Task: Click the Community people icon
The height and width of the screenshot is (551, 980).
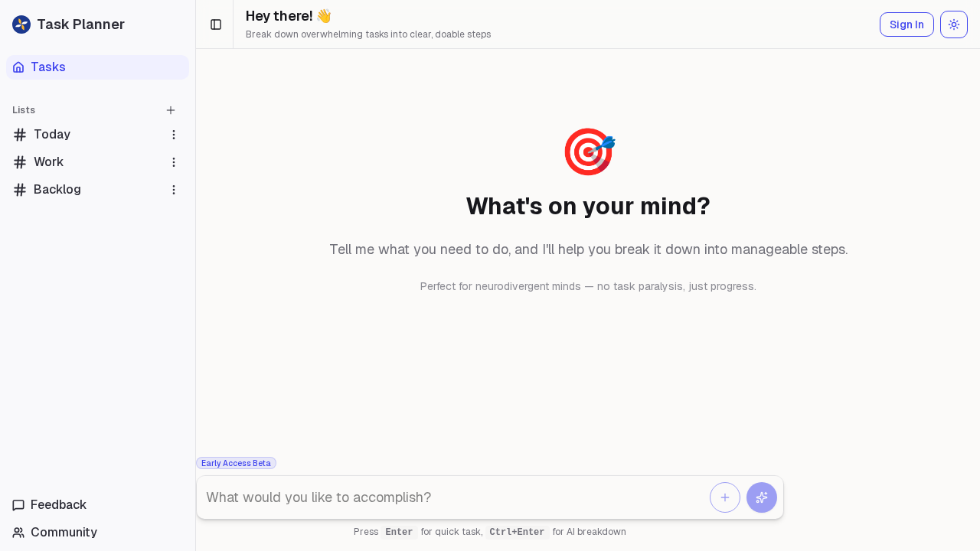Action: pos(18,532)
